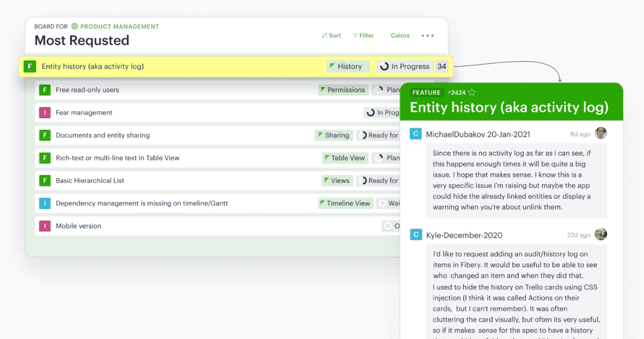Click the comment icon beside MichaelDubakov's comment
This screenshot has width=644, height=339.
(416, 133)
